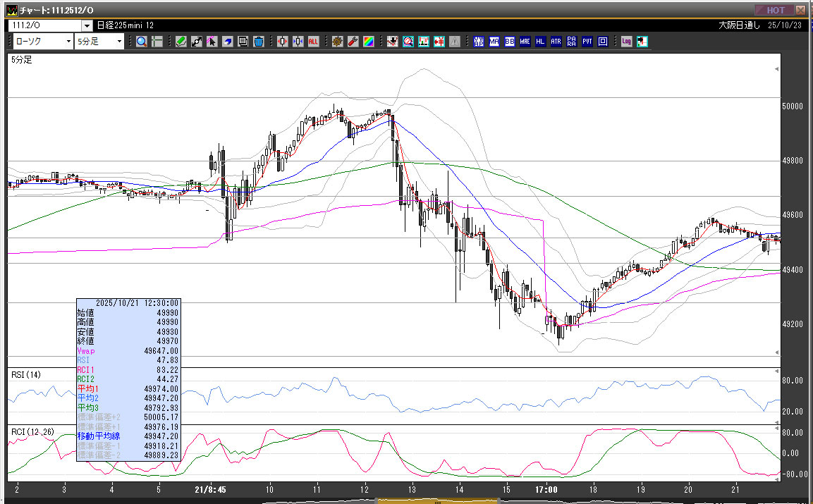
Task: Click the horizontal scrollbar thumb below chart
Action: pyautogui.click(x=437, y=501)
